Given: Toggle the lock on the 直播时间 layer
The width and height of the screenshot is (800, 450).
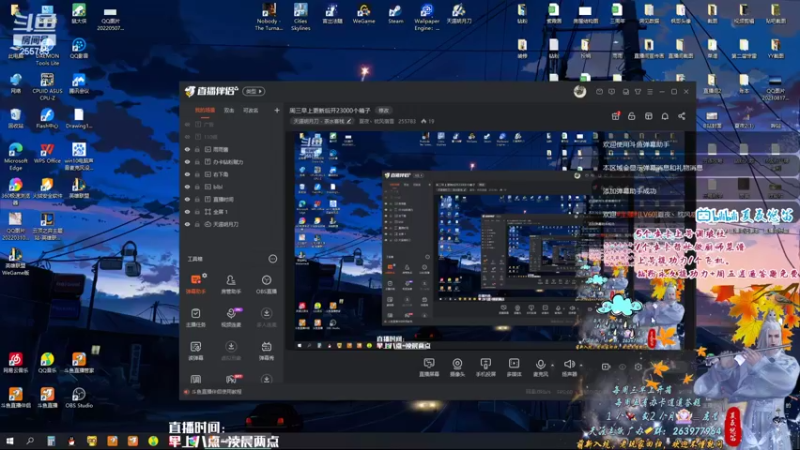Looking at the screenshot, I should [x=197, y=199].
